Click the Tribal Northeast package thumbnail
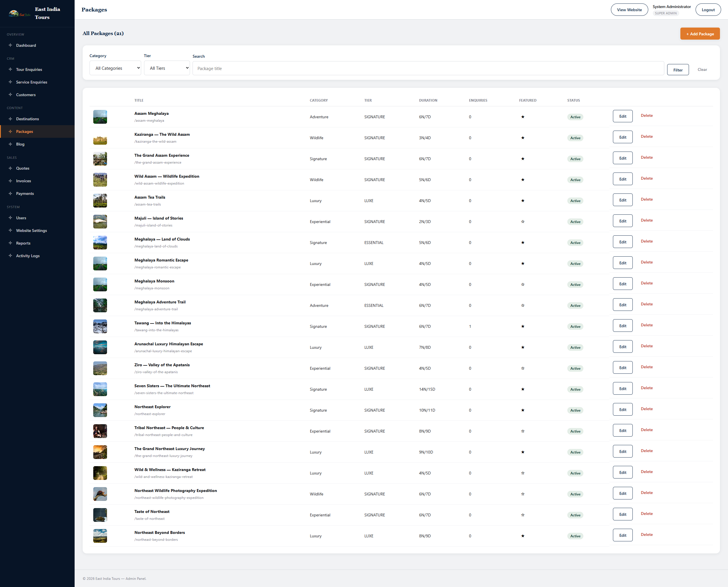The height and width of the screenshot is (587, 728). tap(100, 431)
